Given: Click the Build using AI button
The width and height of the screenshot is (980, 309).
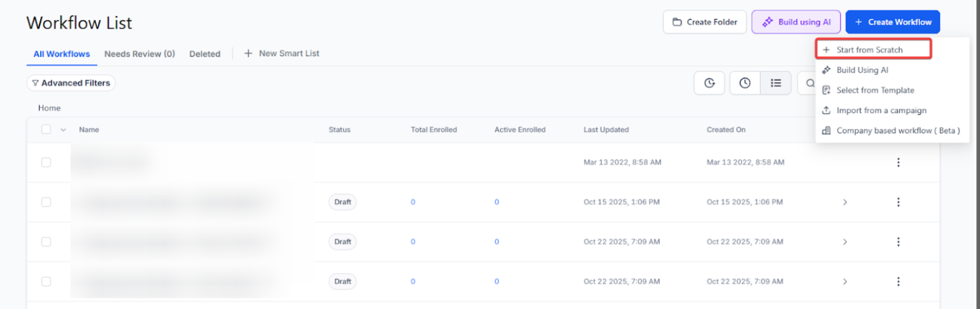Looking at the screenshot, I should click(x=796, y=22).
